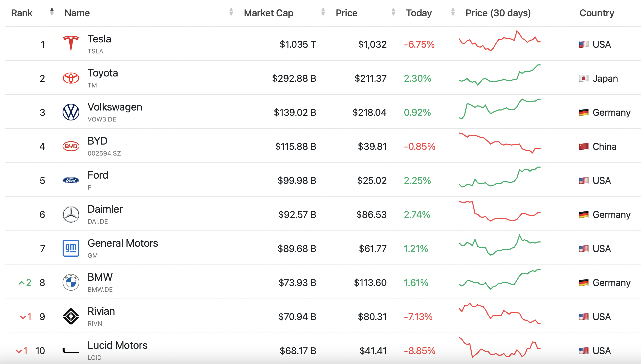Click the Rank column header
This screenshot has width=641, height=364.
click(x=22, y=13)
